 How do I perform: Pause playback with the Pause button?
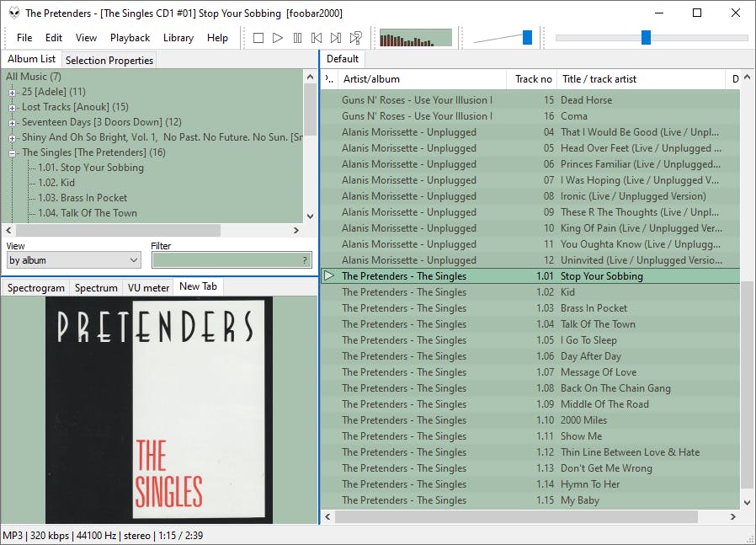pos(297,38)
